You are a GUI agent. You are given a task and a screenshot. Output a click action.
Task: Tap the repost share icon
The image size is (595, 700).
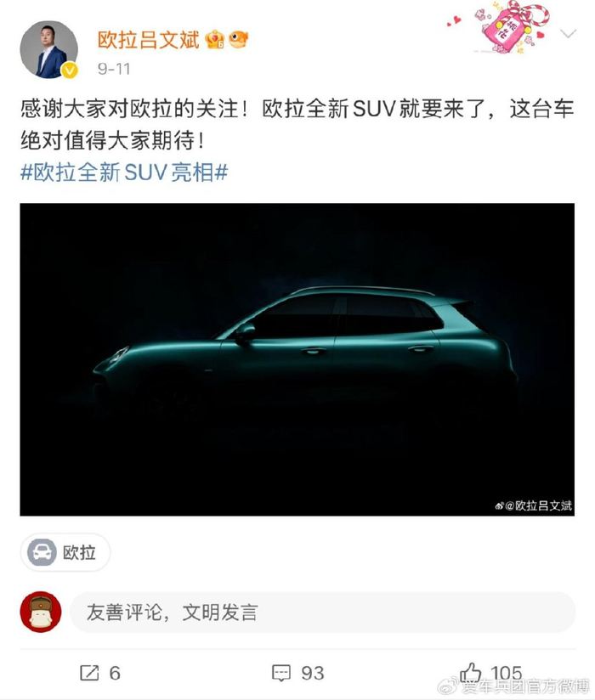[x=89, y=673]
